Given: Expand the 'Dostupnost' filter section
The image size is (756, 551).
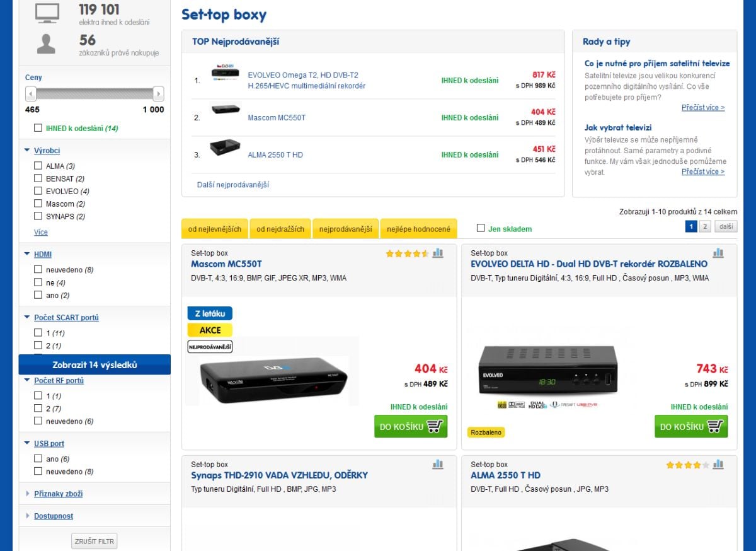Looking at the screenshot, I should [53, 516].
